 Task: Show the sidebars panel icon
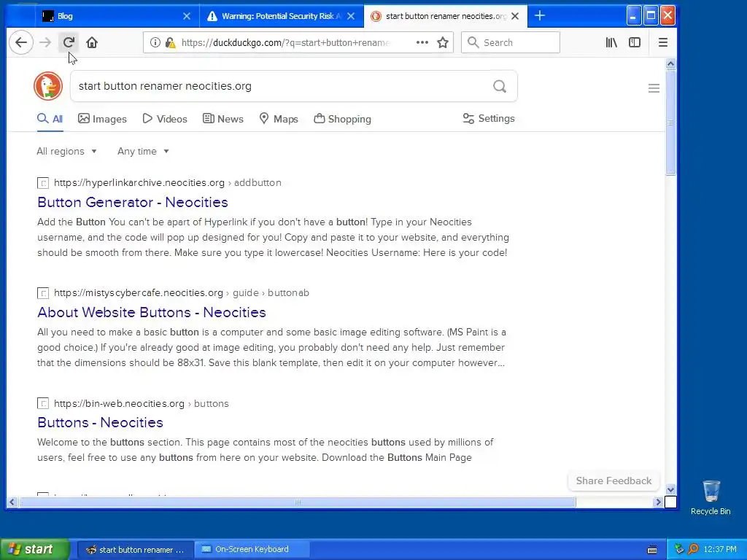pyautogui.click(x=635, y=42)
